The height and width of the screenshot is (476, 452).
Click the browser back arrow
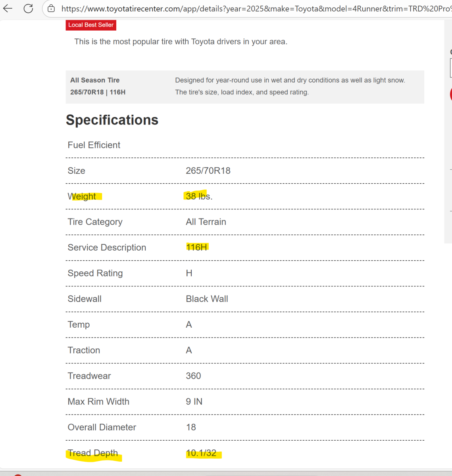pyautogui.click(x=8, y=8)
